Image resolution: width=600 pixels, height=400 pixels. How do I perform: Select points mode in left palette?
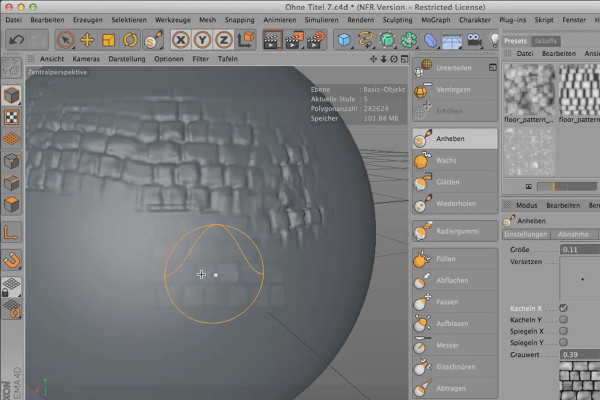coord(11,161)
